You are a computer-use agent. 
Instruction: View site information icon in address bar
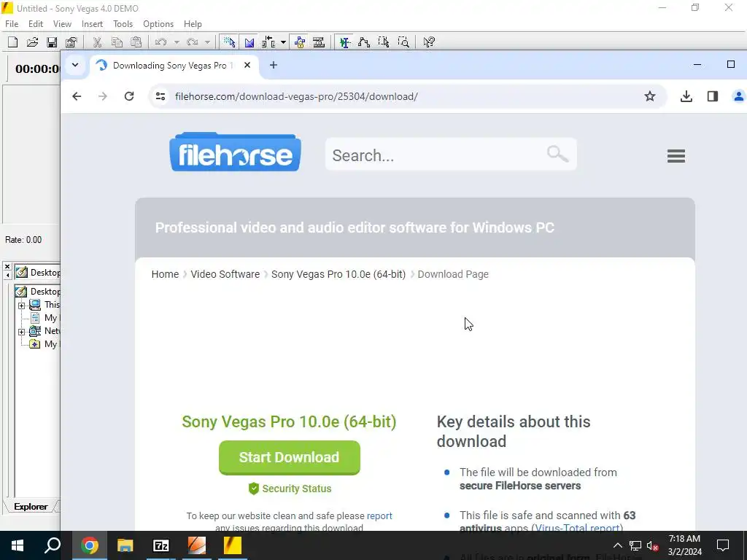(x=160, y=97)
